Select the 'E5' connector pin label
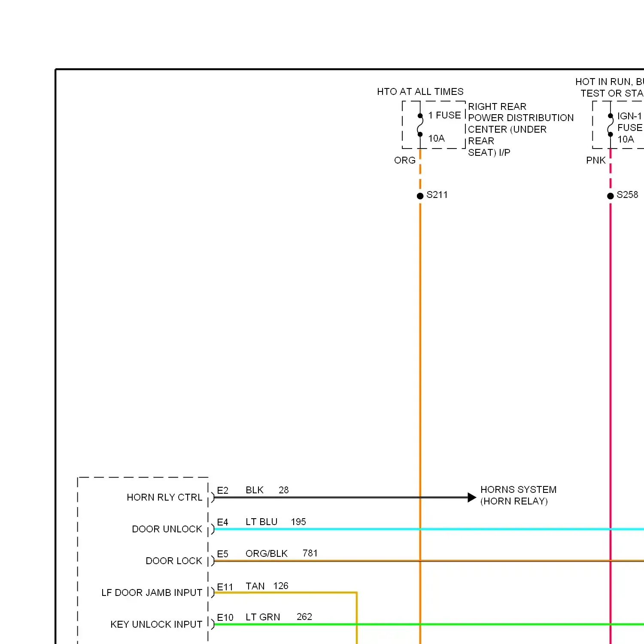The height and width of the screenshot is (644, 644). tap(222, 554)
